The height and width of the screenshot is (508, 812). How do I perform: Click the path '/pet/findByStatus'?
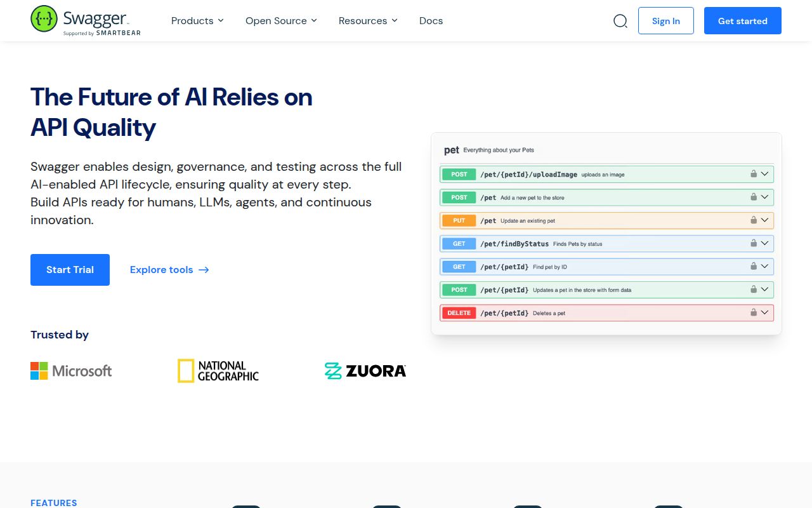pyautogui.click(x=514, y=243)
